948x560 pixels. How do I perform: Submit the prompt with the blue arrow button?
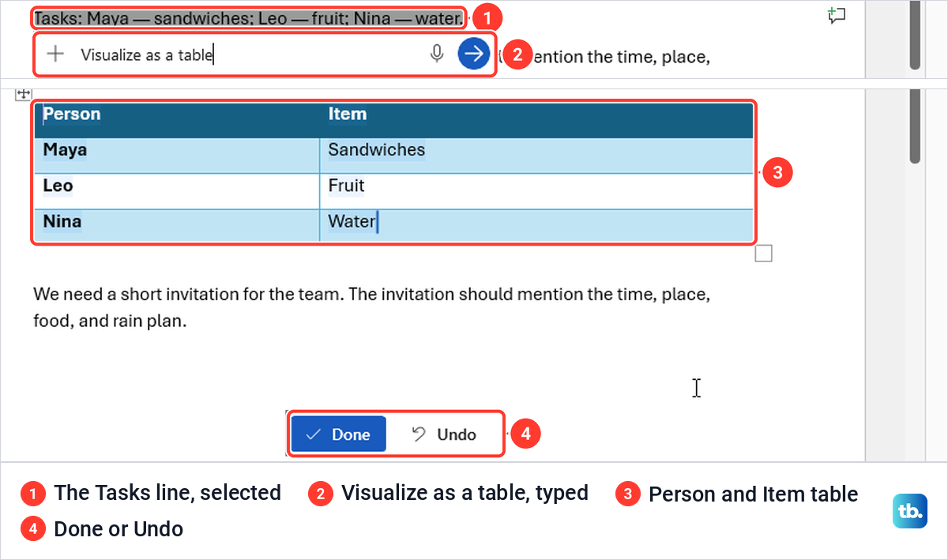[x=474, y=54]
